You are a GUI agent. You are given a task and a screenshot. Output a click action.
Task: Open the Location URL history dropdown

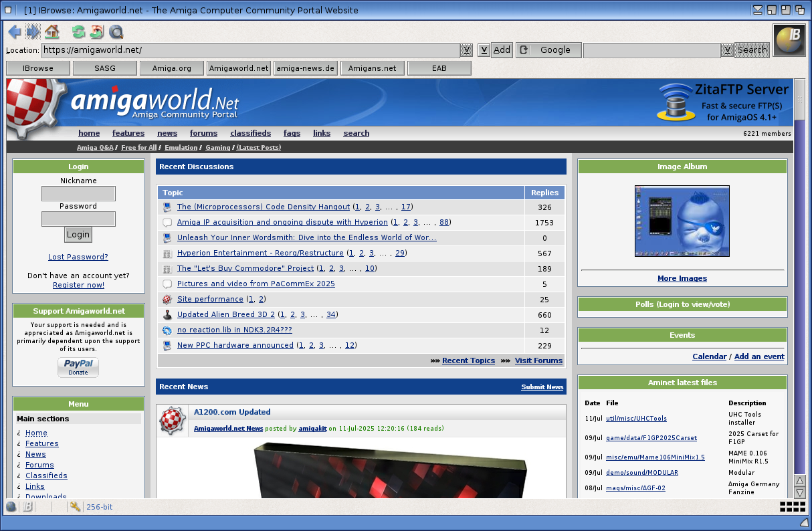(467, 50)
